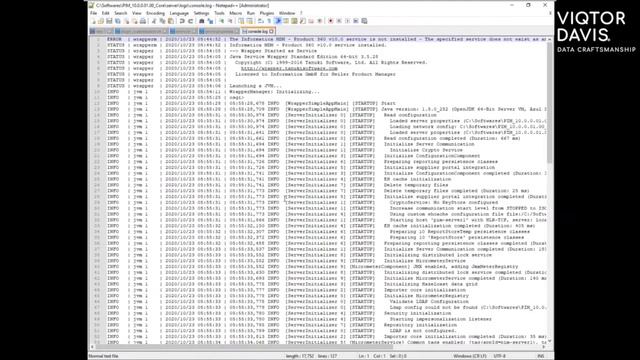
Task: Click Run Macro Multiple Times icon
Action: (x=356, y=21)
